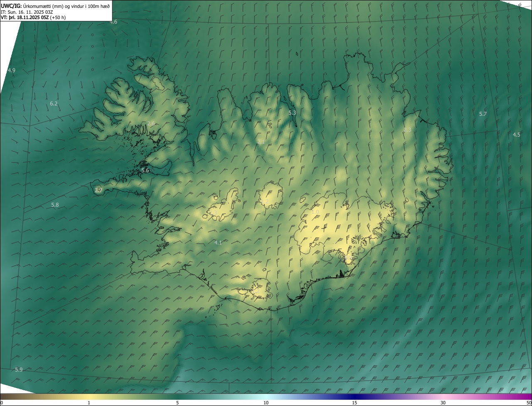Click the 'VT: þri. 18.11.2025 05Z (+50 h)' line
532x406 pixels.
tap(33, 17)
